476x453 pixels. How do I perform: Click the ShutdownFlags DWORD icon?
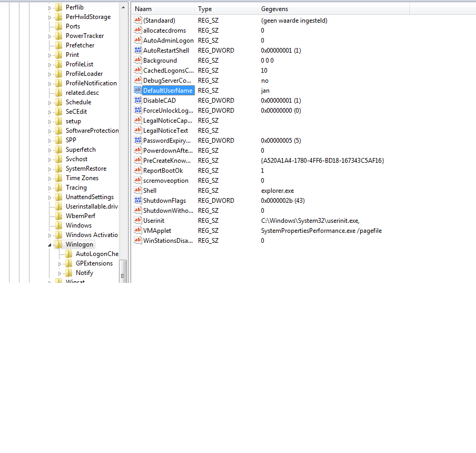click(x=138, y=201)
